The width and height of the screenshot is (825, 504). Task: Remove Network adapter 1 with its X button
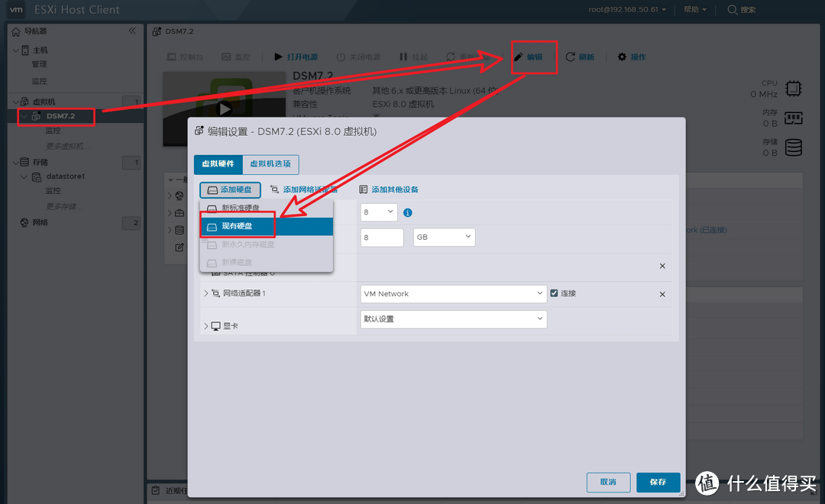pyautogui.click(x=662, y=294)
